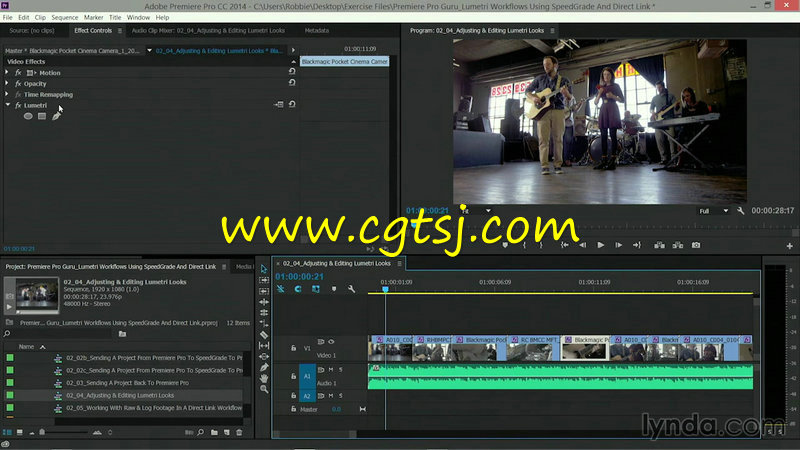Open 02_03_Sending A Project Back sequence

[x=127, y=383]
